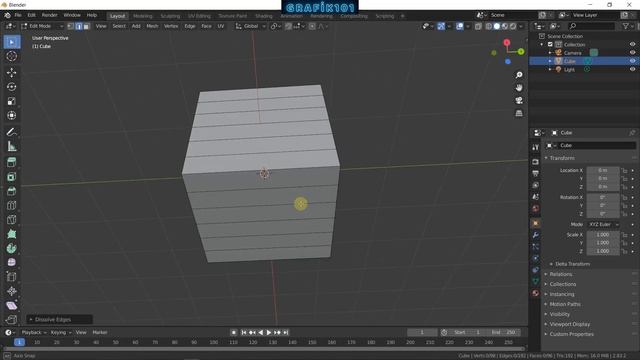
Task: Select the Scale tool
Action: click(x=12, y=101)
